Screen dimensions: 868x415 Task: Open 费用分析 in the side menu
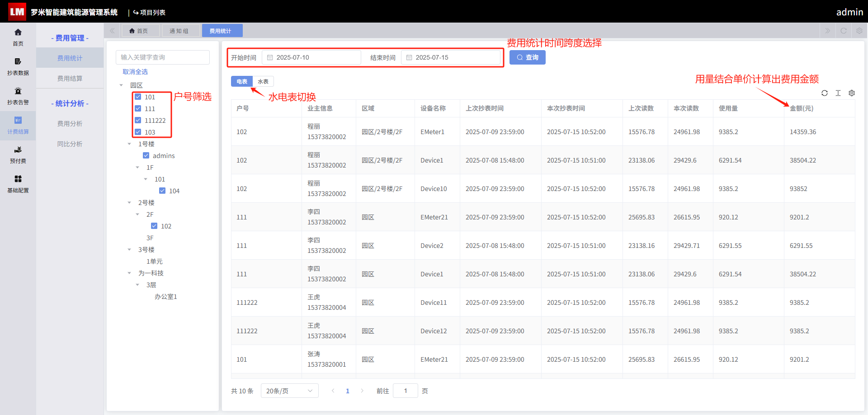(70, 123)
